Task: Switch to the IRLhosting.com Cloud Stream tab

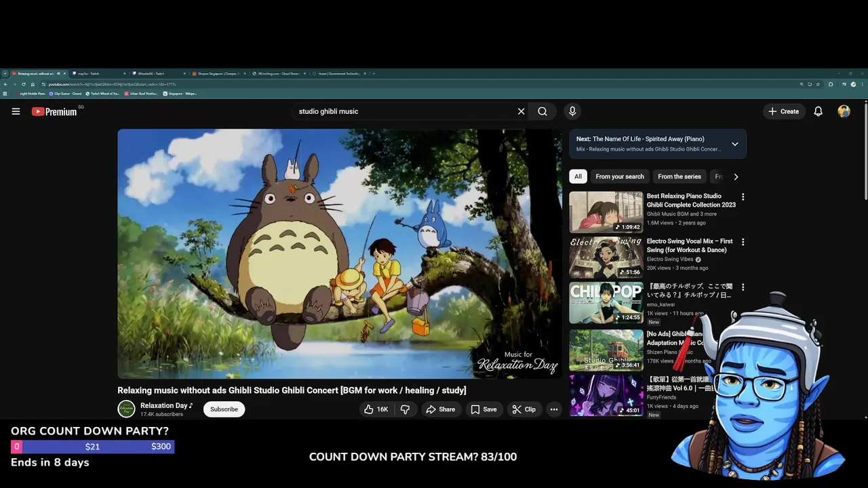Action: point(279,73)
